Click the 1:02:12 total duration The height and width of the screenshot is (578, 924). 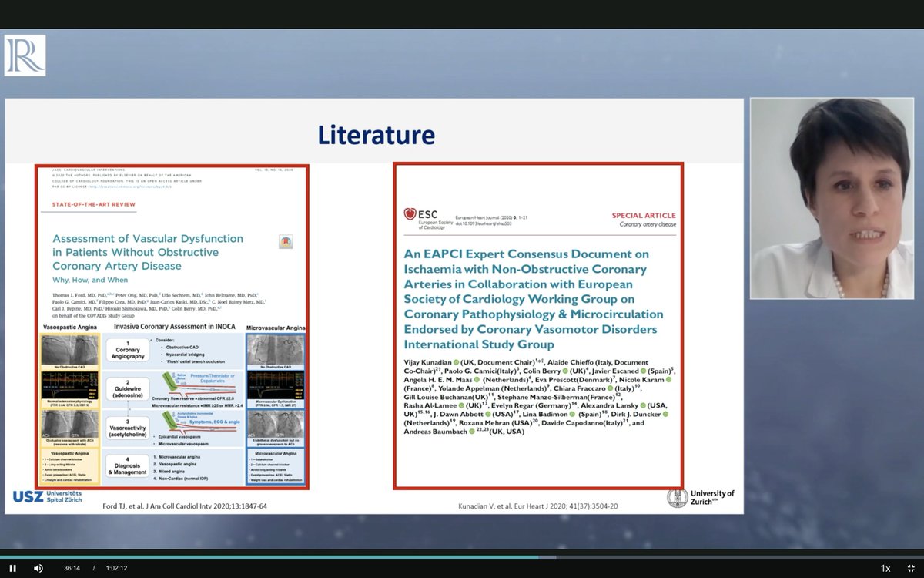[x=115, y=568]
